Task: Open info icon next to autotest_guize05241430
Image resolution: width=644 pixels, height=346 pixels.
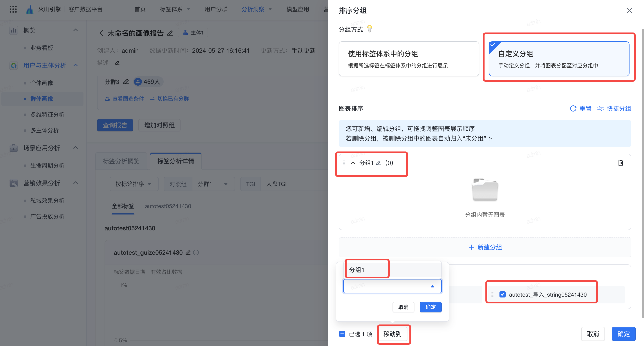Action: [x=196, y=252]
